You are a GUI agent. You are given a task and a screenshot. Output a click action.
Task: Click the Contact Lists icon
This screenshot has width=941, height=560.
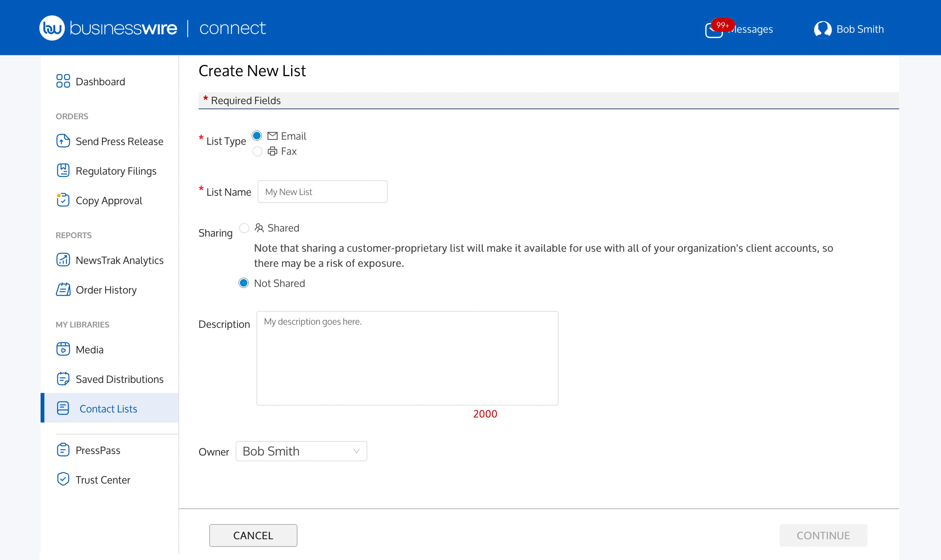pyautogui.click(x=63, y=408)
